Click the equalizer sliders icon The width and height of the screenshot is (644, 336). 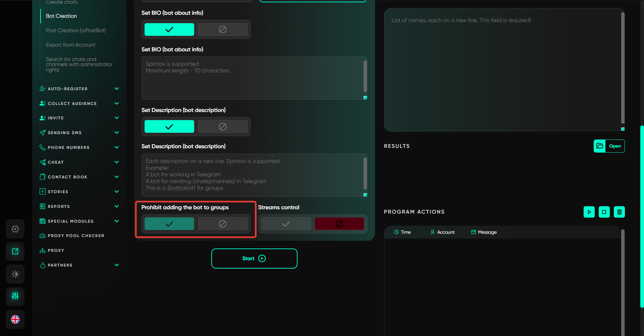pyautogui.click(x=15, y=296)
